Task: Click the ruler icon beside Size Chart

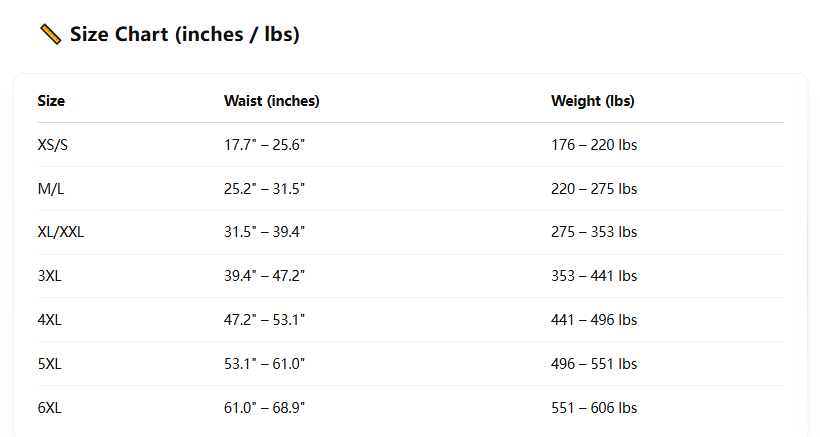Action: [x=50, y=35]
